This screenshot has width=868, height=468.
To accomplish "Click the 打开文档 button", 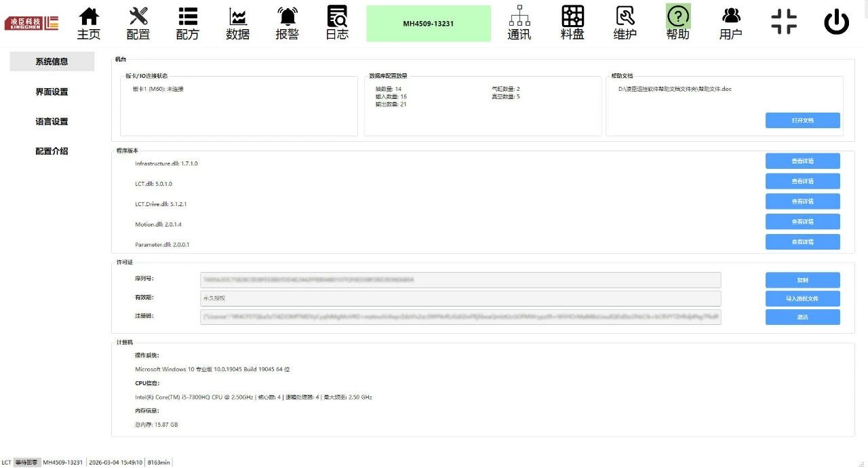I will pos(803,120).
